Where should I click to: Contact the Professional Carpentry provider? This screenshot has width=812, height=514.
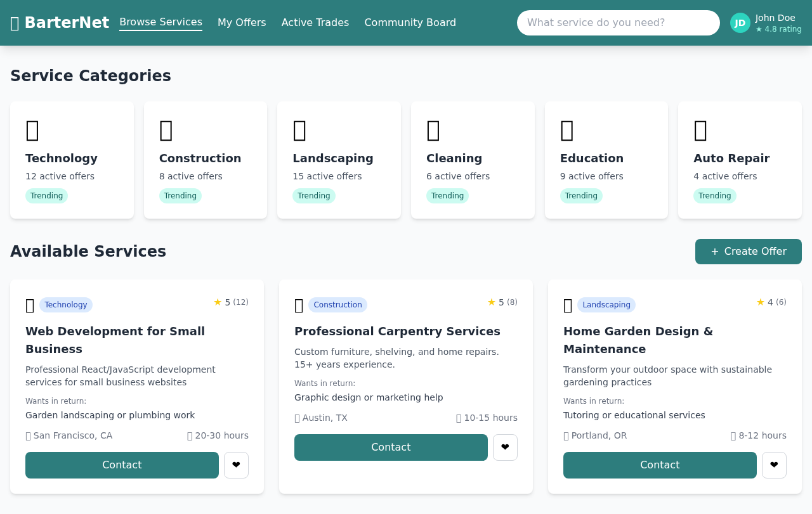click(390, 447)
